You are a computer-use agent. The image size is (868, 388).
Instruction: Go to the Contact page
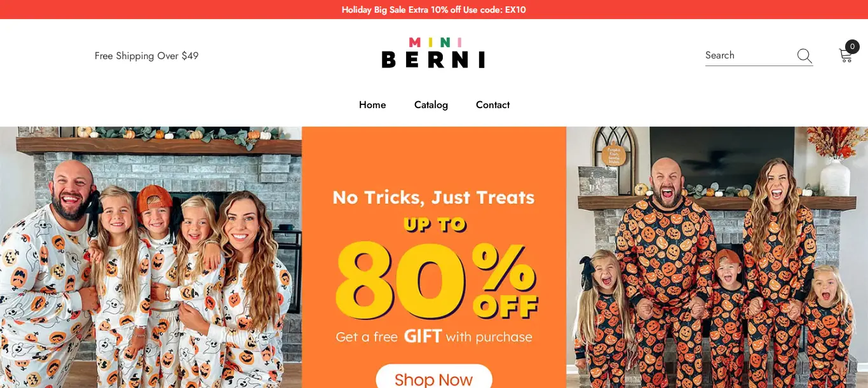[492, 105]
